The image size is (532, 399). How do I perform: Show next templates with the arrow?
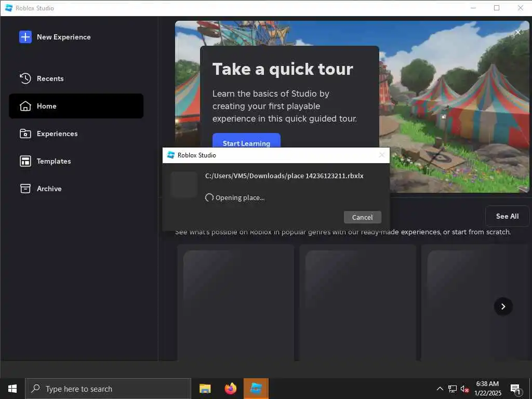point(503,307)
